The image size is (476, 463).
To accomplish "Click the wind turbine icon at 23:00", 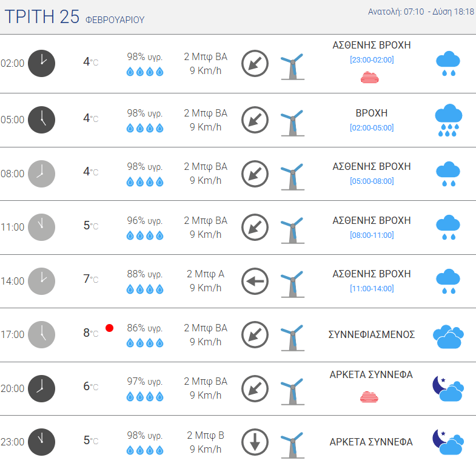I will point(292,444).
